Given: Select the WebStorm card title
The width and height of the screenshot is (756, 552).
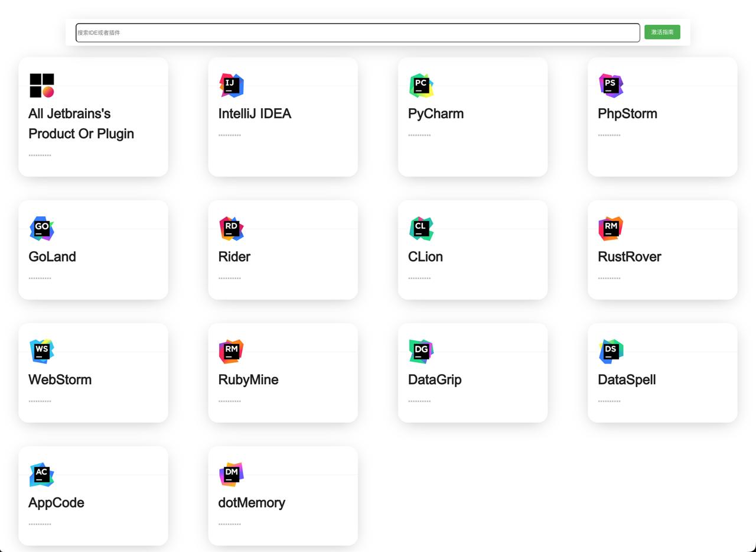Looking at the screenshot, I should [60, 379].
